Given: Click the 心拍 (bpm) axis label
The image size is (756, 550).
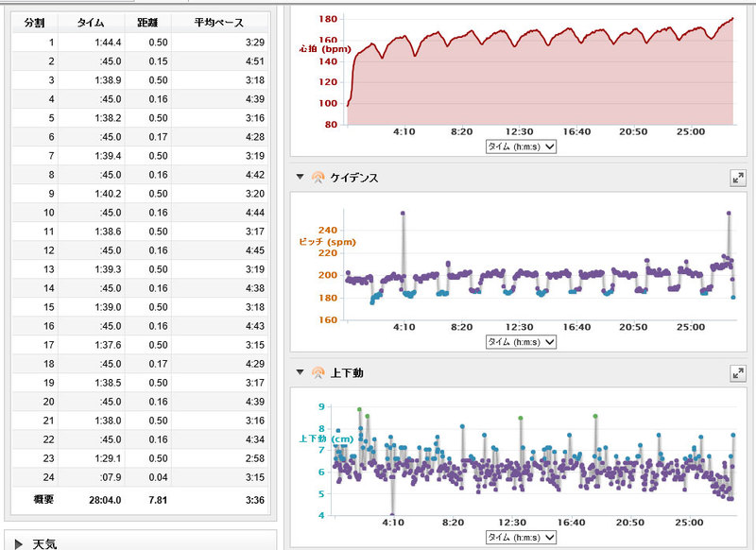Looking at the screenshot, I should pos(323,47).
